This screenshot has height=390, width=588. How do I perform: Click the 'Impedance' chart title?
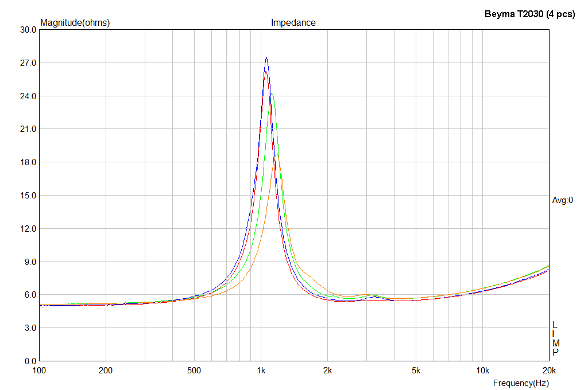pos(293,23)
